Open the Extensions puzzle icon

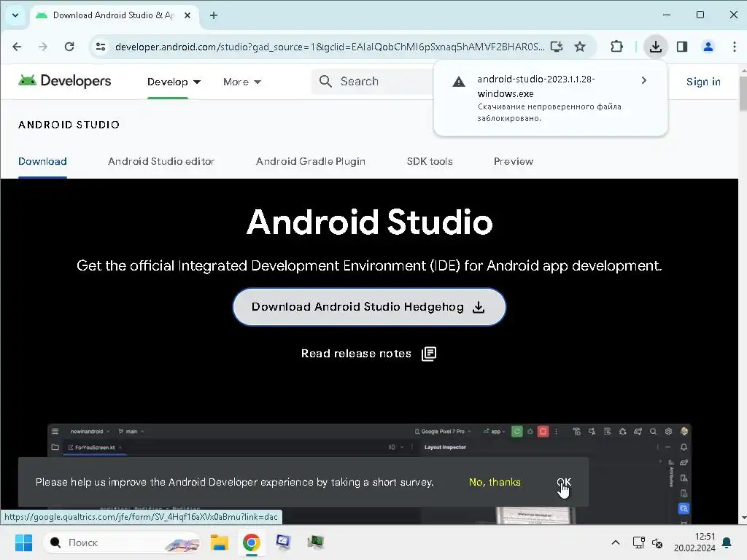coord(617,47)
